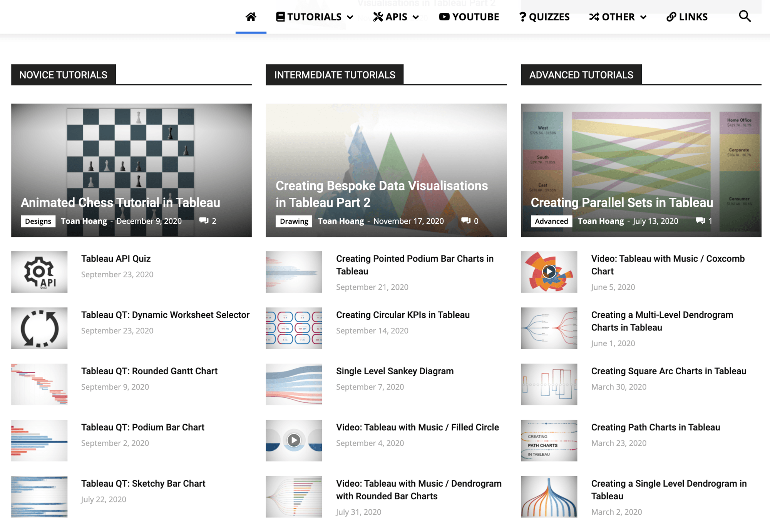This screenshot has width=770, height=532.
Task: Expand the Tutorials dropdown menu
Action: pos(315,17)
